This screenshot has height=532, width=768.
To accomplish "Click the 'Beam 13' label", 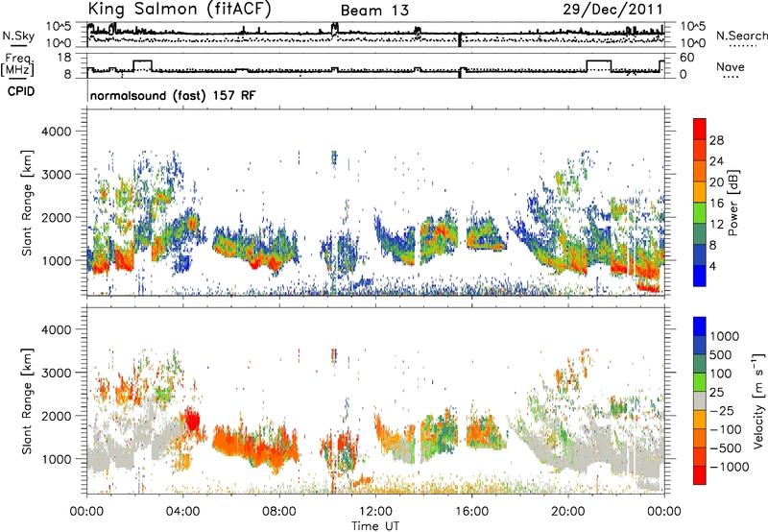I will 374,11.
